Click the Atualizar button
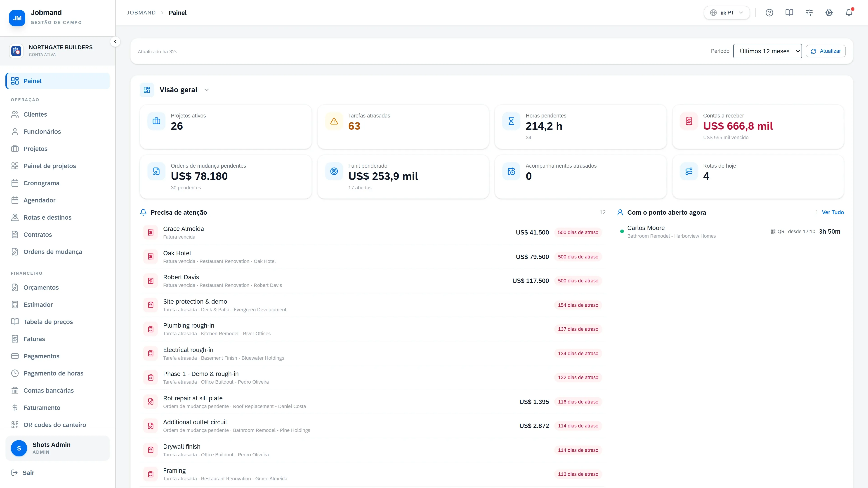Viewport: 868px width, 488px height. pyautogui.click(x=826, y=51)
